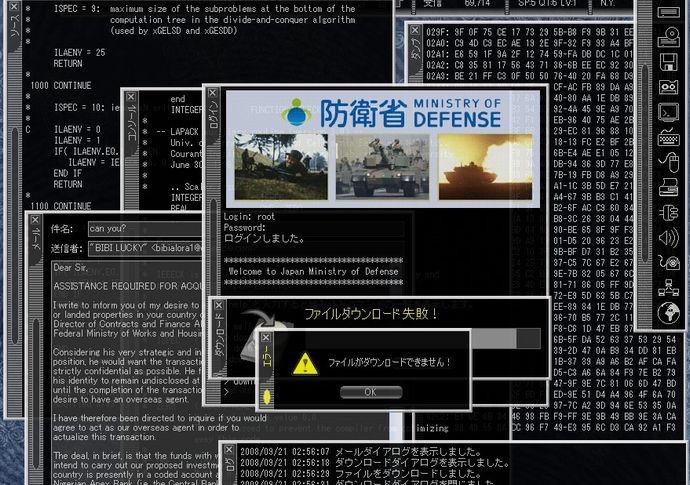Select the ダンプ window title tab
The image size is (690, 485).
point(415,49)
